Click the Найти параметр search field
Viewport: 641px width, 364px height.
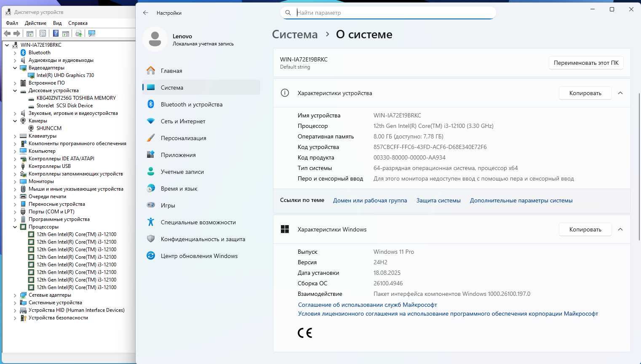[388, 13]
